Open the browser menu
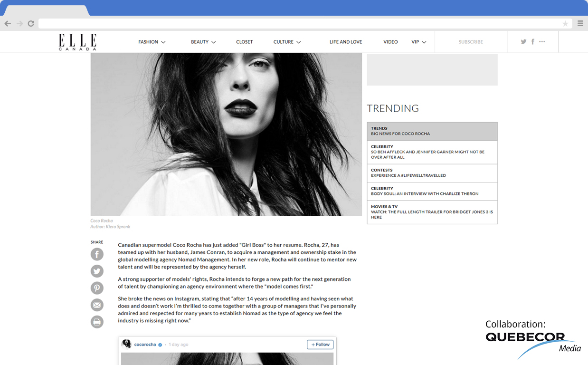Viewport: 588px width, 365px height. point(580,23)
